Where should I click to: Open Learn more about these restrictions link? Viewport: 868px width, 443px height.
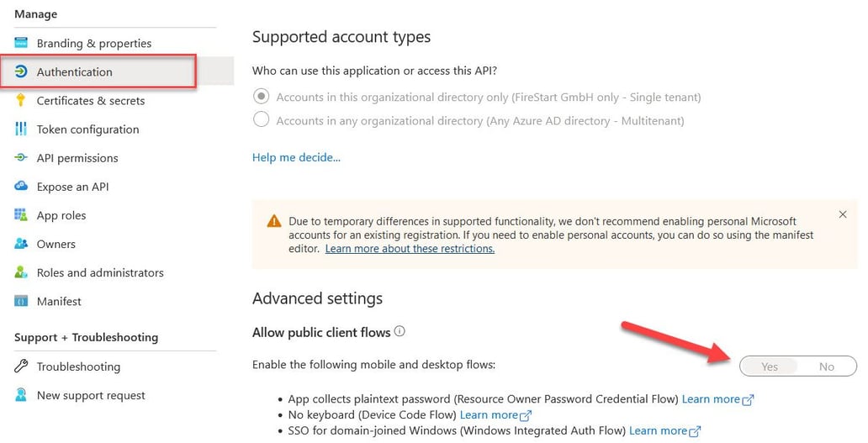coord(410,249)
